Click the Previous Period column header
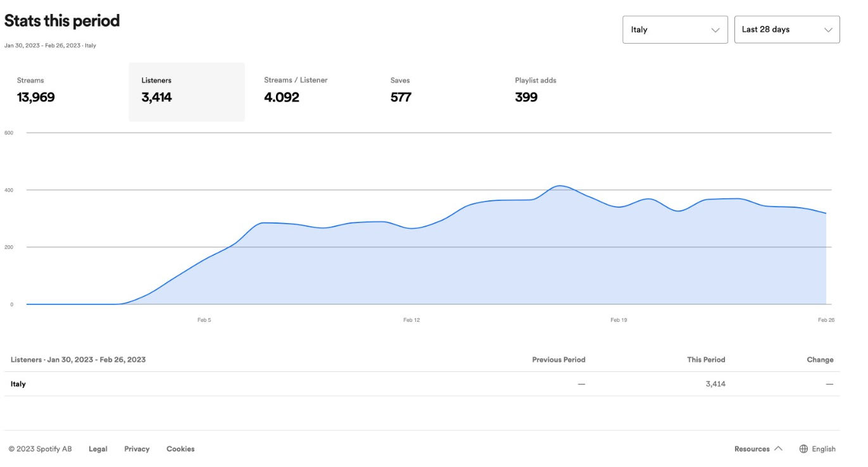 pos(558,359)
